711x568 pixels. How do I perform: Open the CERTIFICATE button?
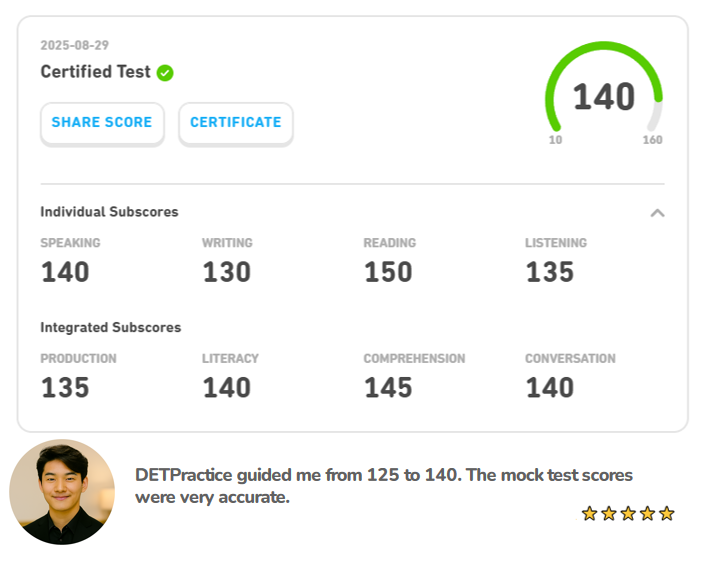click(236, 123)
